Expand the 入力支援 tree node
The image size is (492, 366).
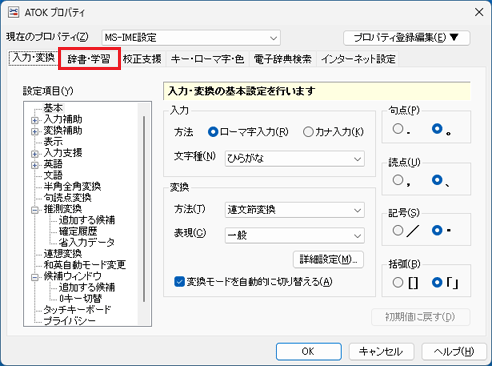point(35,154)
